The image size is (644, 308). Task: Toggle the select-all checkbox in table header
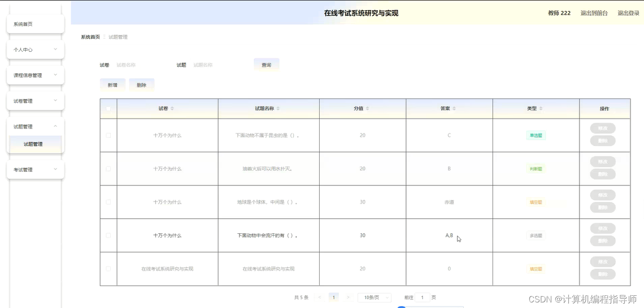tap(108, 108)
